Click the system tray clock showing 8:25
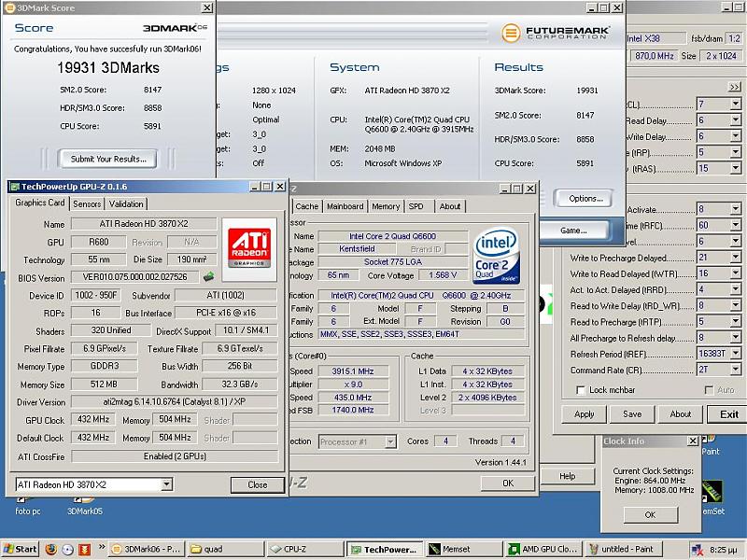The height and width of the screenshot is (560, 747). (x=724, y=550)
